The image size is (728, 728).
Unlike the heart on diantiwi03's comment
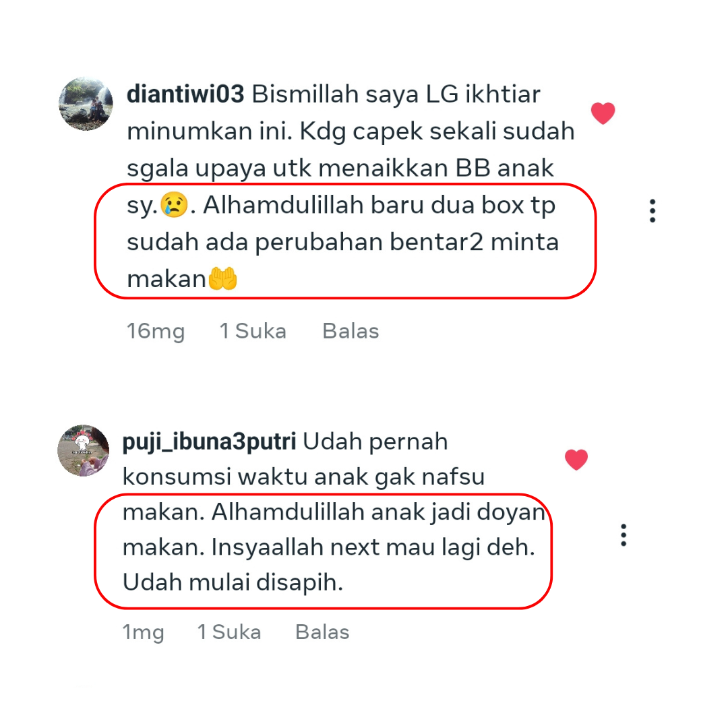click(x=603, y=113)
